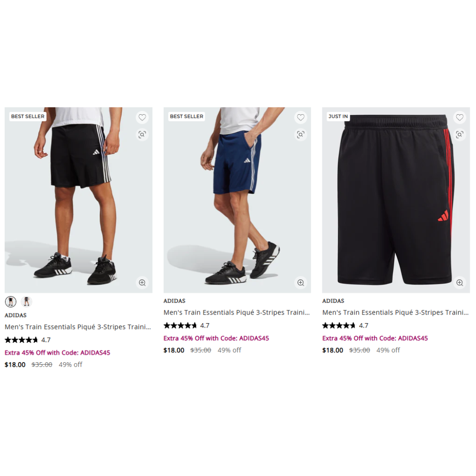The width and height of the screenshot is (476, 476).
Task: Select the second grey color swatch
Action: 26,301
